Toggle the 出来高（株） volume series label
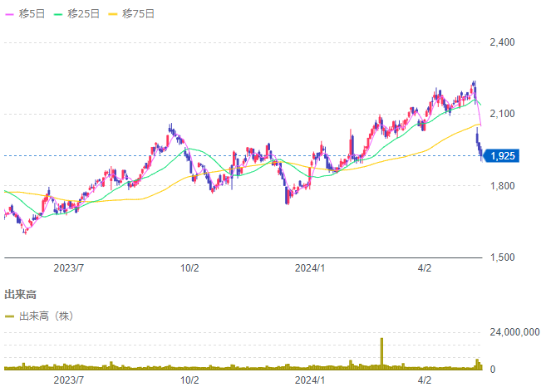This screenshot has height=392, width=546. [47, 316]
